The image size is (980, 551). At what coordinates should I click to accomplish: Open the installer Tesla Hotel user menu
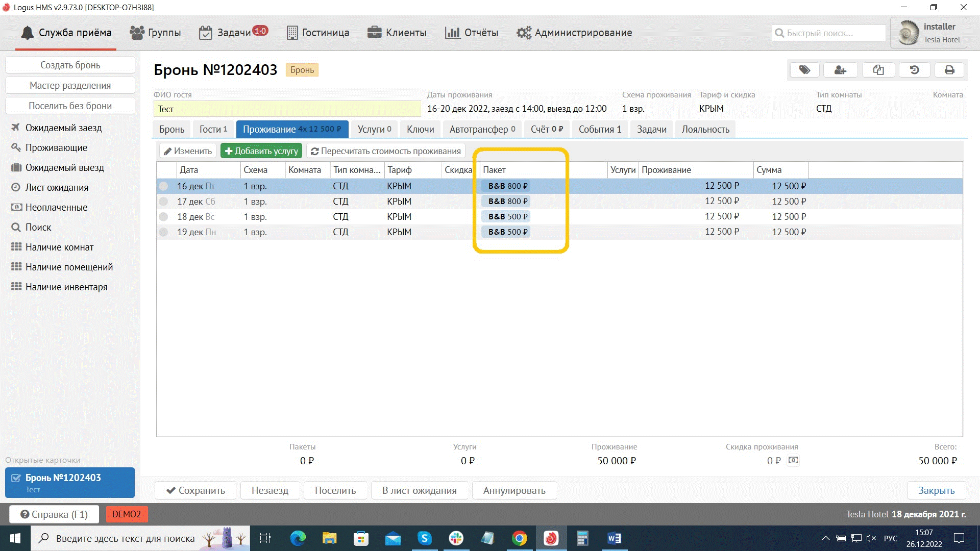click(928, 33)
